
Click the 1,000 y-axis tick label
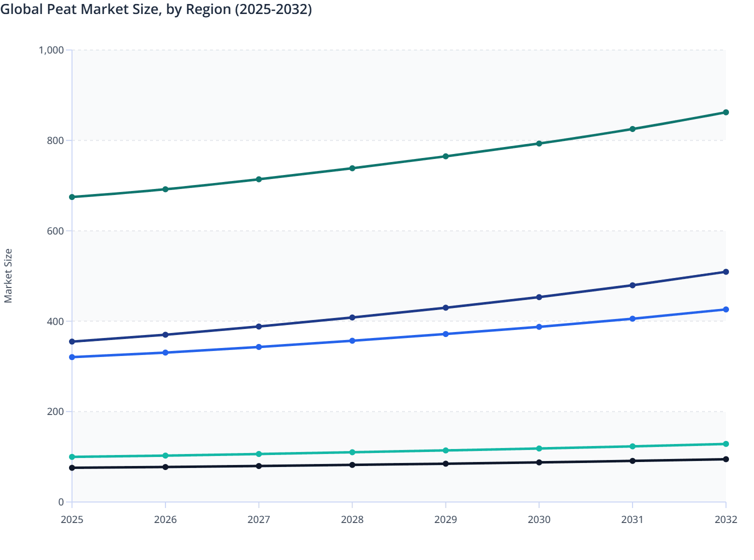[51, 50]
